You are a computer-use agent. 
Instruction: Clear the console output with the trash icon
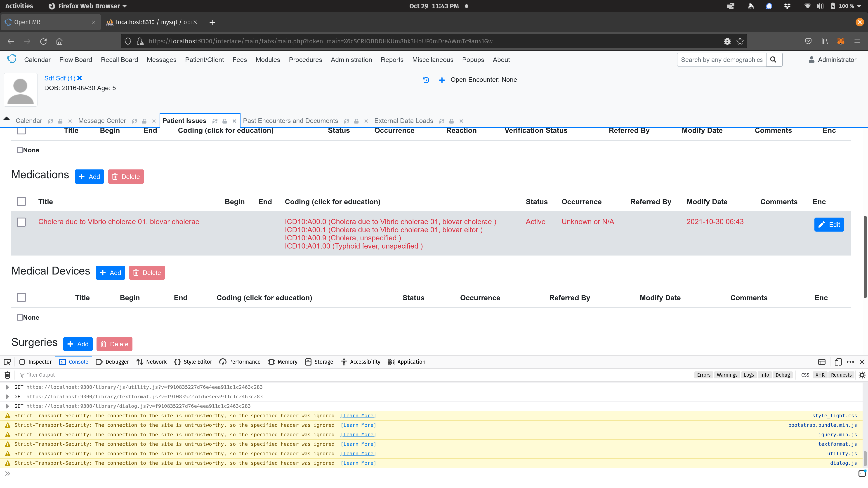pos(7,375)
